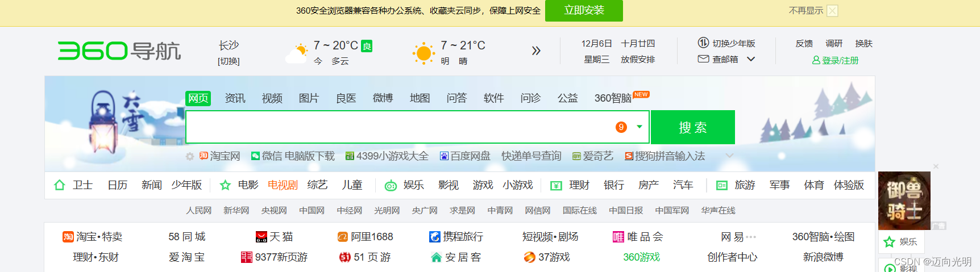Expand the quick links row chevron

[730, 156]
